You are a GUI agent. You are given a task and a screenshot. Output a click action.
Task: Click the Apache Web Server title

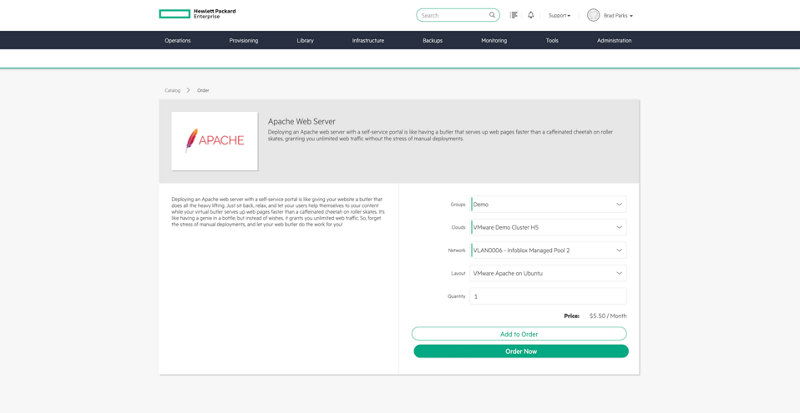(302, 122)
